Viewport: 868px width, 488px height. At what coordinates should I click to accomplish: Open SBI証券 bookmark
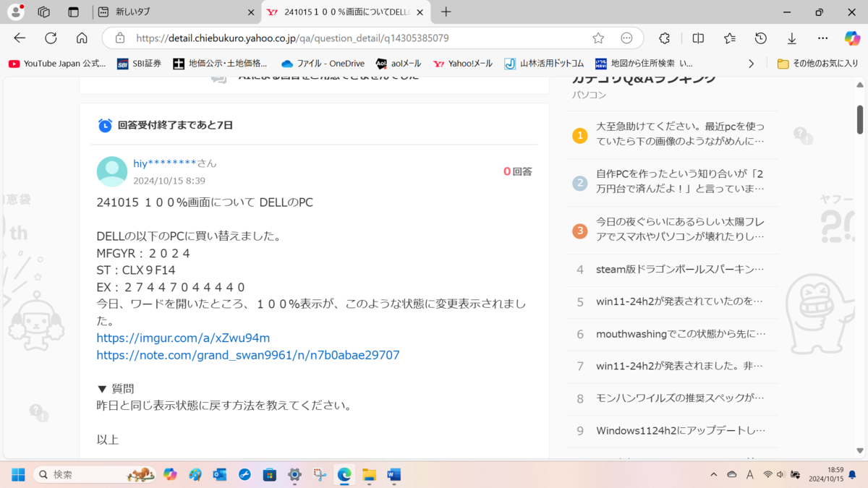point(140,64)
